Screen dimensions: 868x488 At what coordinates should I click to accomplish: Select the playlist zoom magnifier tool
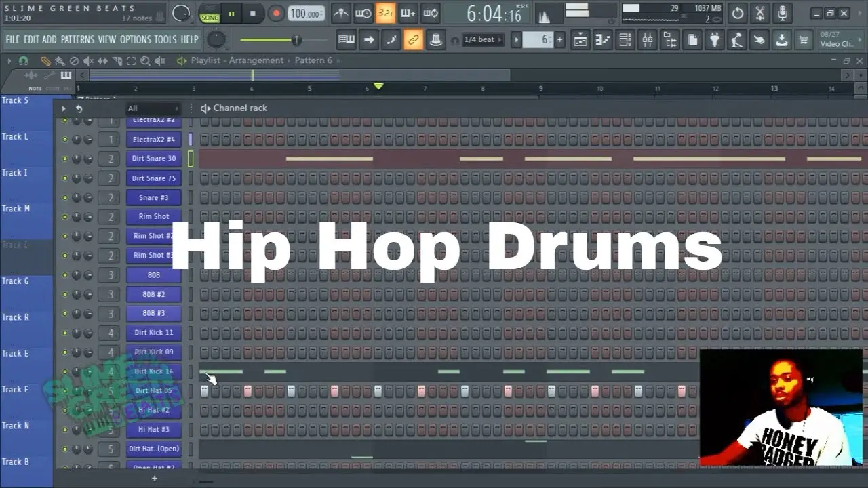145,60
